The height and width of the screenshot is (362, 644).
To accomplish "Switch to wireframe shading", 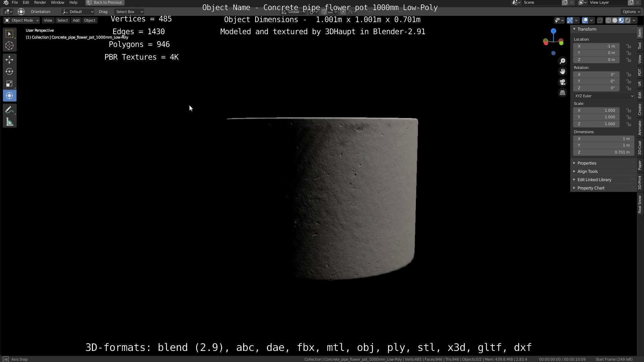I will pos(608,20).
